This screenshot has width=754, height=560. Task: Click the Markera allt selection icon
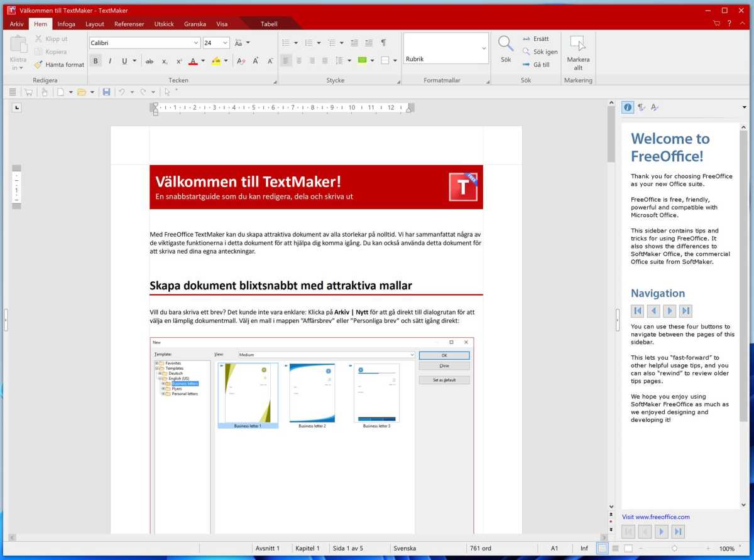577,43
